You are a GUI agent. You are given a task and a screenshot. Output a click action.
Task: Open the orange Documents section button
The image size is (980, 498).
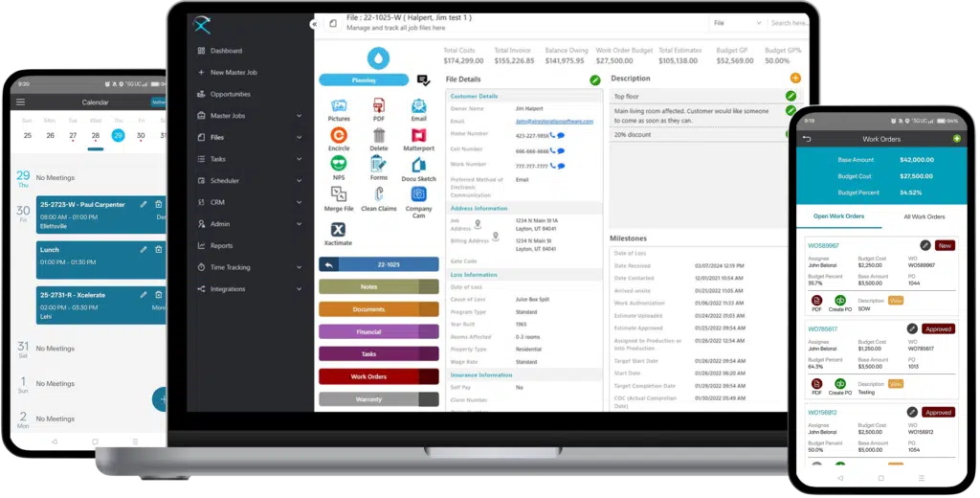379,309
